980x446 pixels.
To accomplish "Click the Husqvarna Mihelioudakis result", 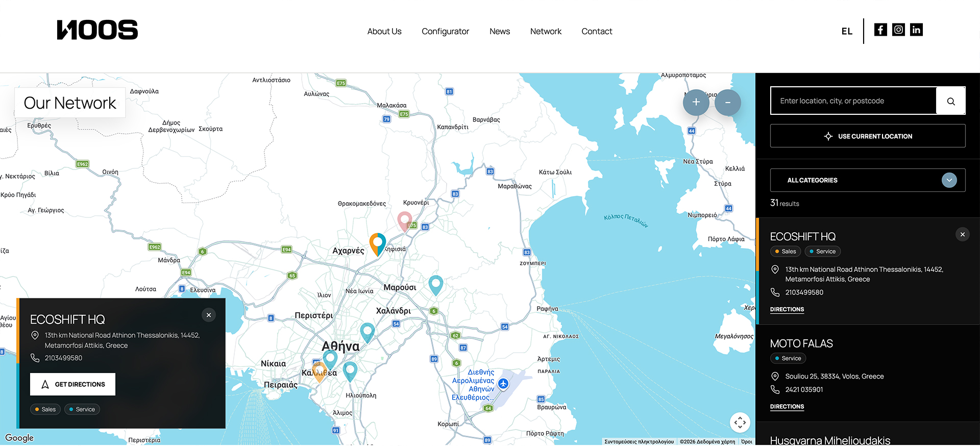I will [830, 440].
